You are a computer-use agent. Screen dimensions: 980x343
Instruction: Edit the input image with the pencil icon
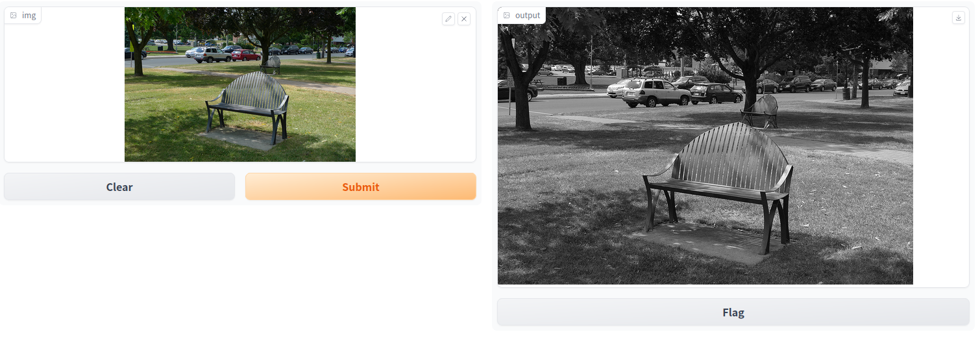click(448, 19)
